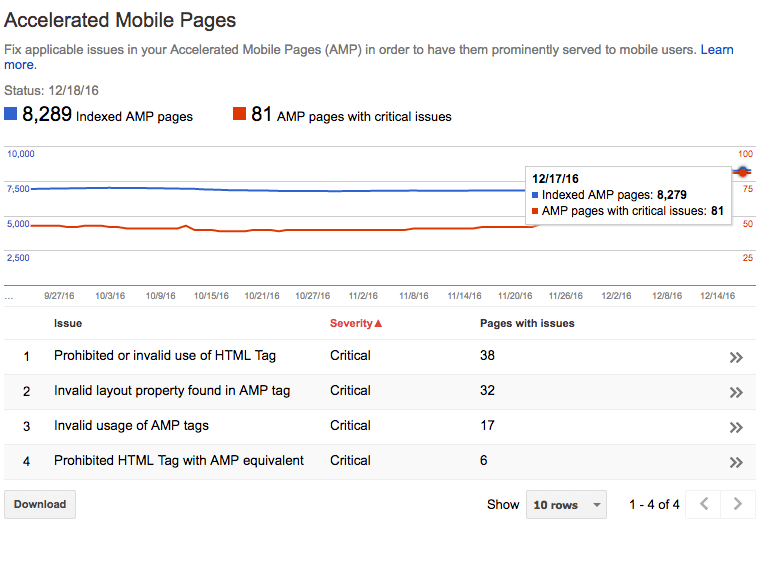Click the Prohibited or invalid use of HTML Tag issue
The width and height of the screenshot is (784, 563).
pos(165,356)
